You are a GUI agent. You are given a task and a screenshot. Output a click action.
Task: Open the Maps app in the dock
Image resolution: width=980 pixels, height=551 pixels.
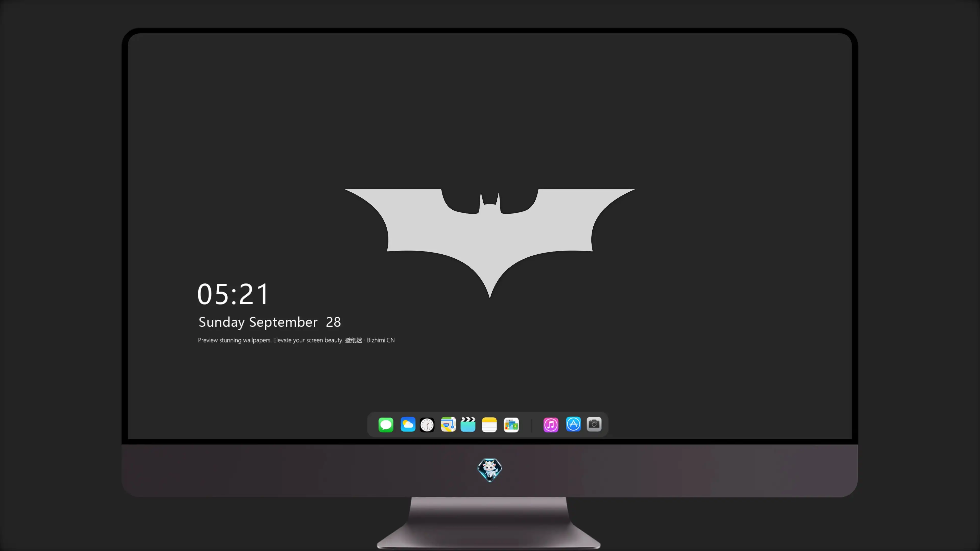[x=448, y=424]
